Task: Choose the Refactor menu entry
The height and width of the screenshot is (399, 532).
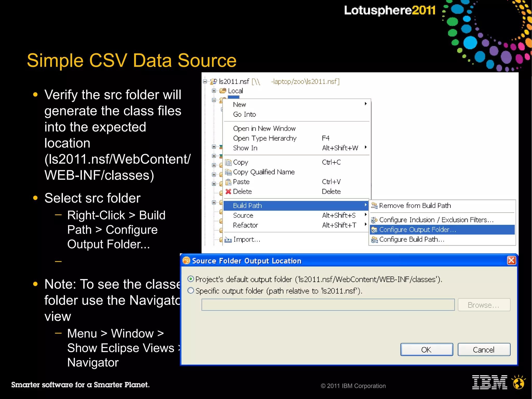Action: pos(296,225)
